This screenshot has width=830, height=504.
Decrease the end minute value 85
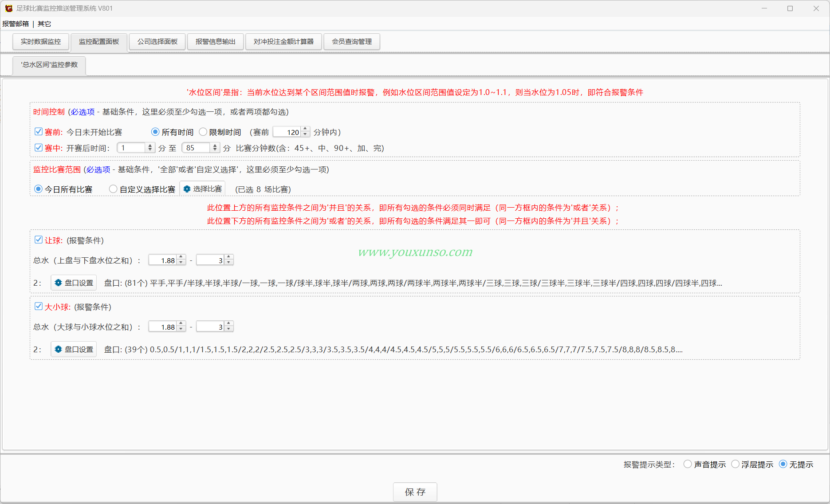[215, 150]
